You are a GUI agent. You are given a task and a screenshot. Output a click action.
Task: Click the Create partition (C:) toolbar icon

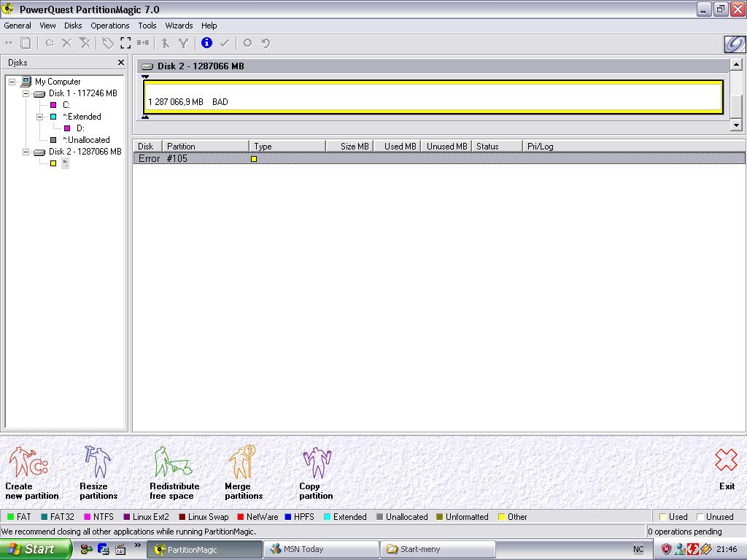49,43
